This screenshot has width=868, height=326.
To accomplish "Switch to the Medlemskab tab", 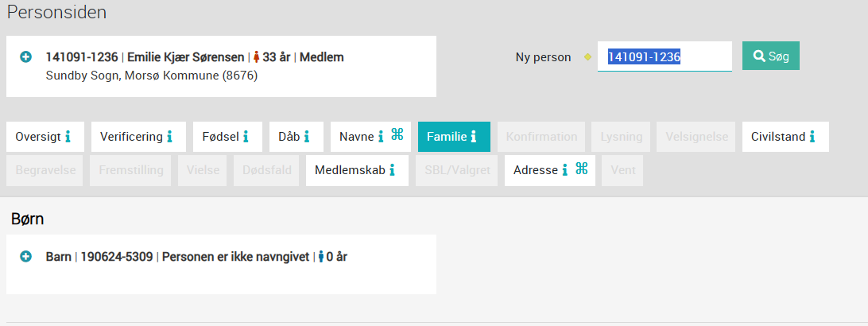I will [x=357, y=170].
